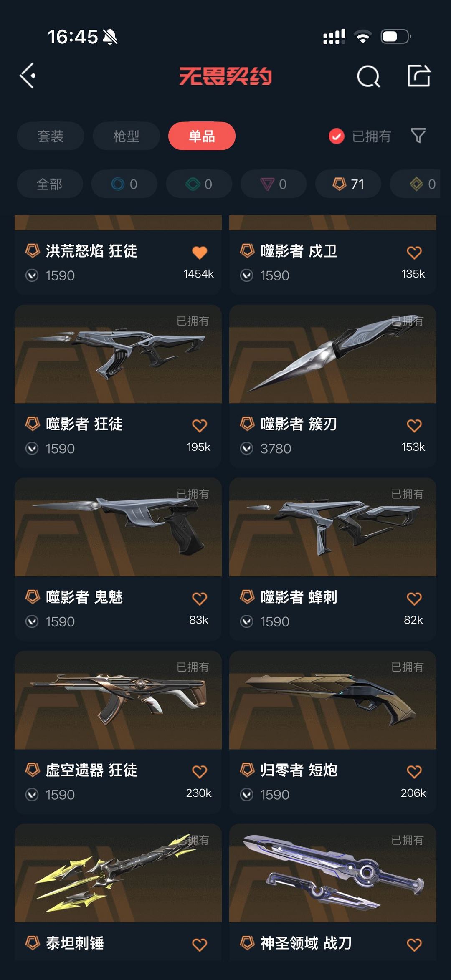Open the 噬影者 狂徒 weapon thumbnail
The image size is (451, 980).
click(118, 354)
